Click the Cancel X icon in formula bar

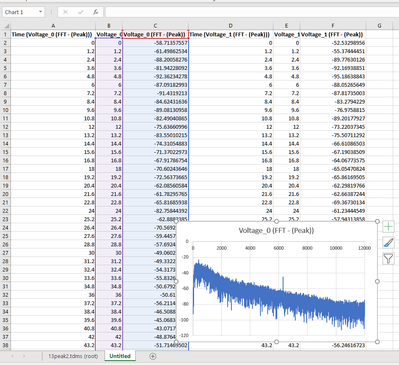click(65, 12)
